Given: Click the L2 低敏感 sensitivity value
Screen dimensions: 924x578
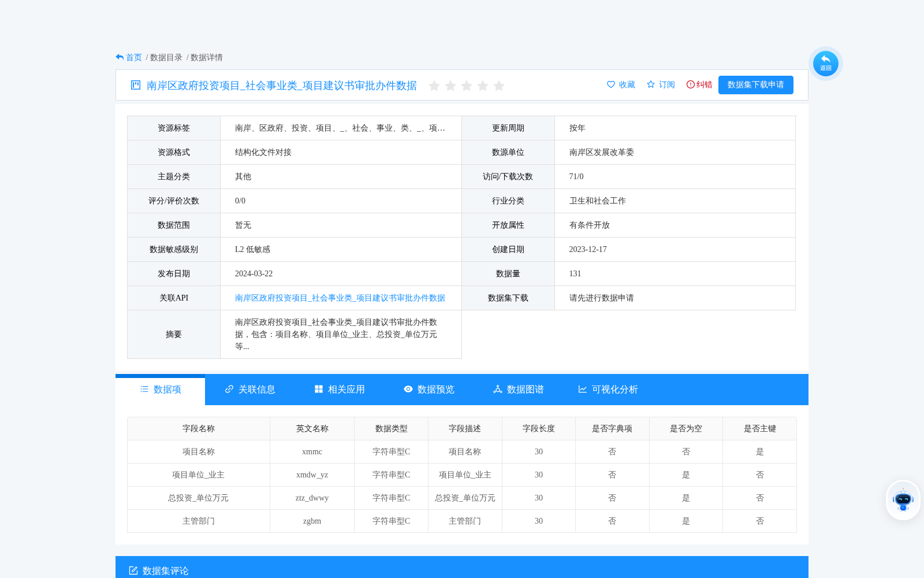Looking at the screenshot, I should (x=252, y=249).
